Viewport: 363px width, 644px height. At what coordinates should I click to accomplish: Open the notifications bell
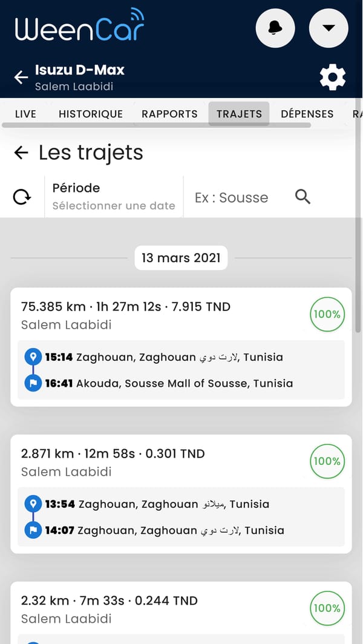coord(275,28)
